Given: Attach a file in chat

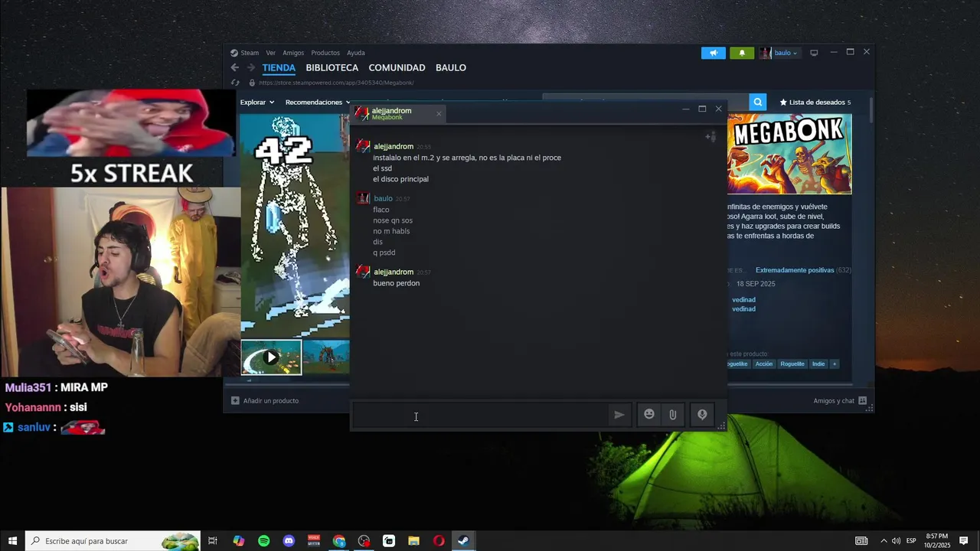Looking at the screenshot, I should pyautogui.click(x=672, y=415).
